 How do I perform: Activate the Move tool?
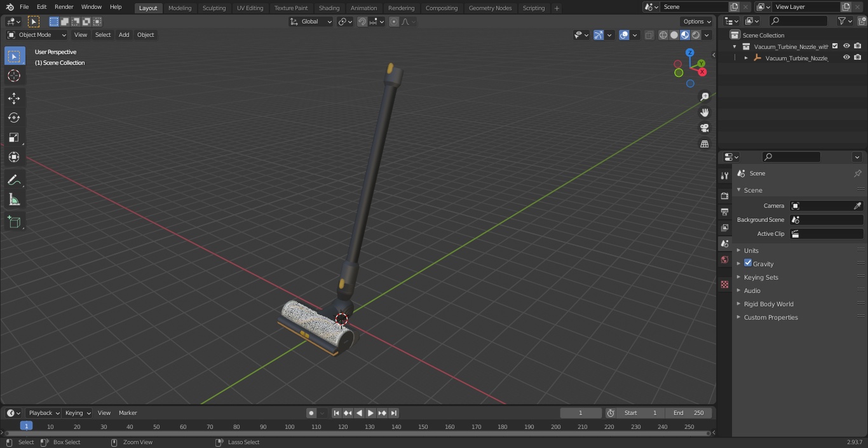pos(14,98)
